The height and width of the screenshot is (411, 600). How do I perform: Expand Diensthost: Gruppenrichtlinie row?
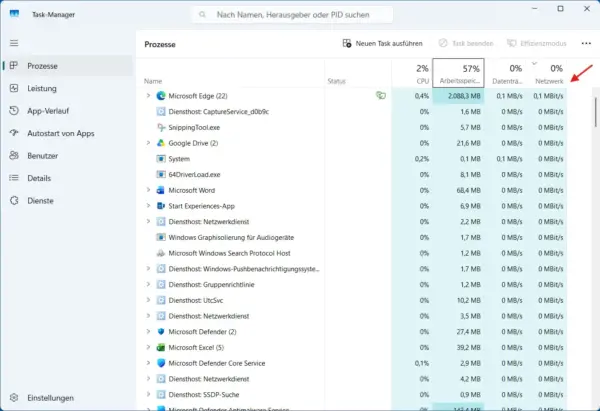[148, 284]
